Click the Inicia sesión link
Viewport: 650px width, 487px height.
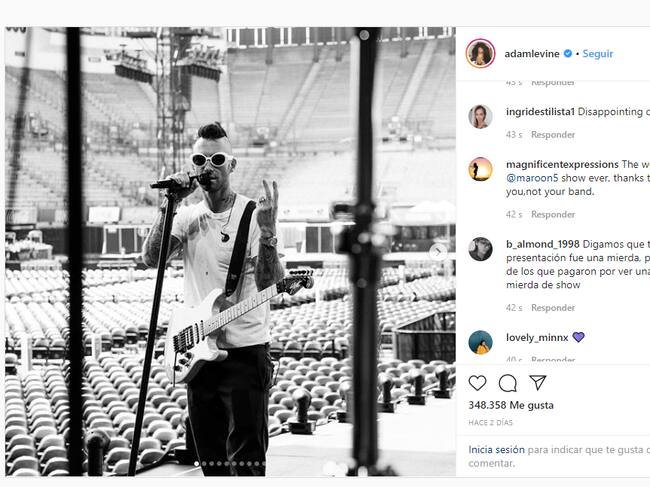(x=494, y=449)
